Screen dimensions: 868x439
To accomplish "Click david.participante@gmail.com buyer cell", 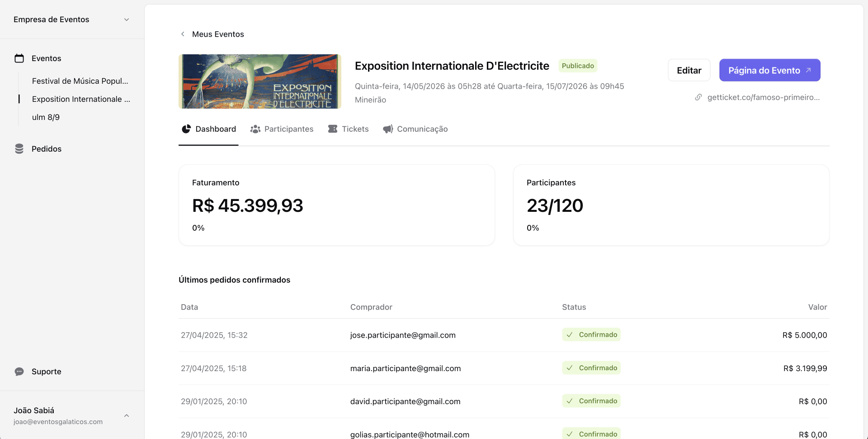I will coord(406,401).
